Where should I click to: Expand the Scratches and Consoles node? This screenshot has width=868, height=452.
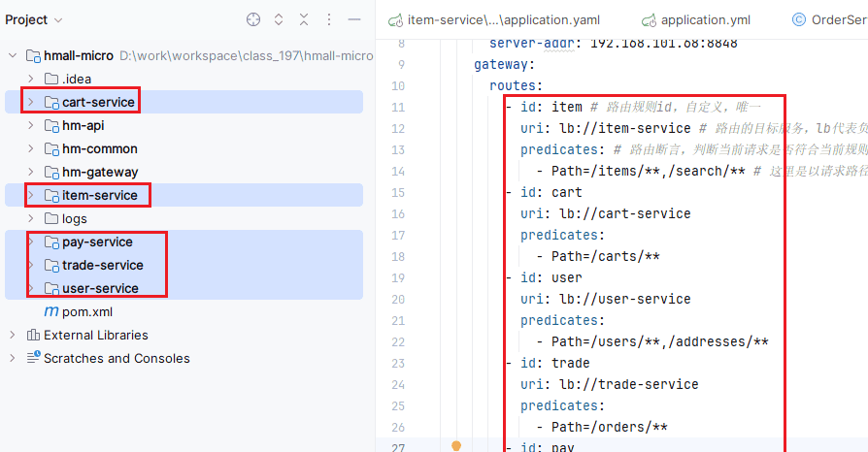click(x=13, y=359)
